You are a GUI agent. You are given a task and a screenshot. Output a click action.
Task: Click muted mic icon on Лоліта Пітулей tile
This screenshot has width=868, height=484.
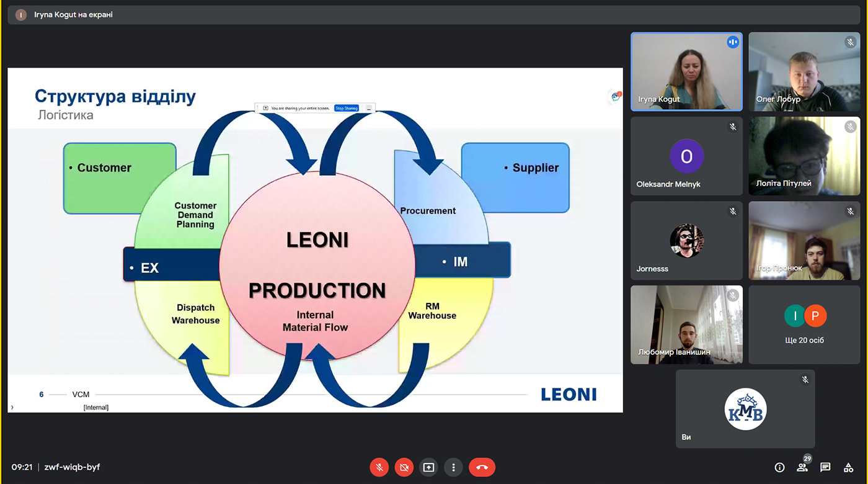coord(850,127)
